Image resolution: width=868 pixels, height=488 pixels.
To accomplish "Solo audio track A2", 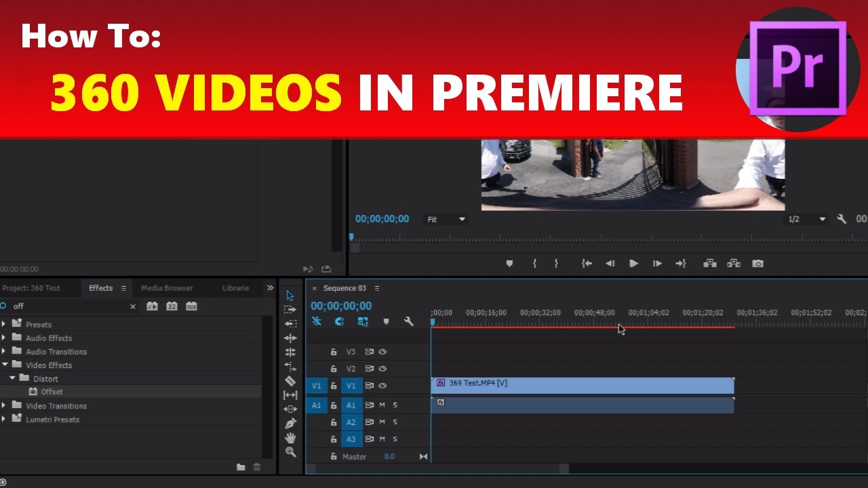I will tap(395, 422).
